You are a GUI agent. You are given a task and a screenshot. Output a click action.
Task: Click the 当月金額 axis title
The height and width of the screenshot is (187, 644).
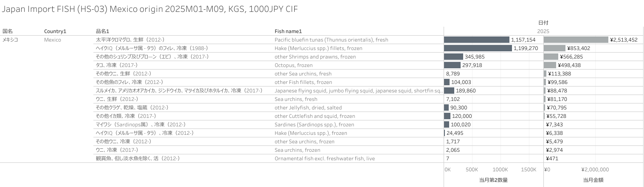tap(593, 180)
